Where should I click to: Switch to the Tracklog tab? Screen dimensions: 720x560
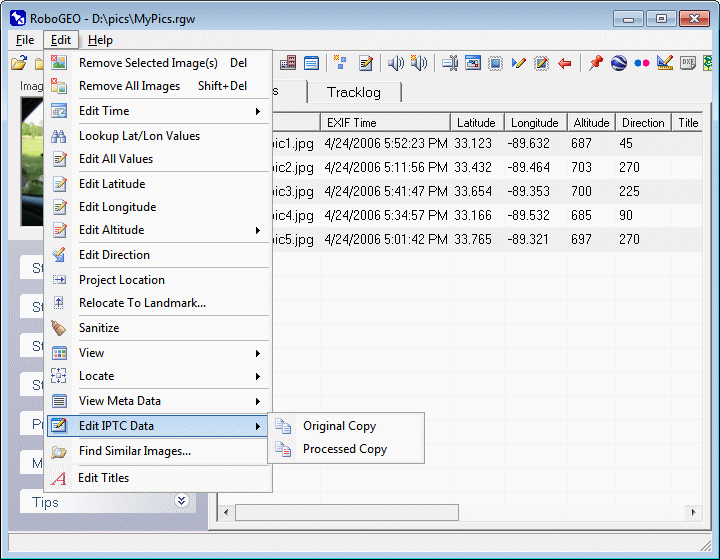[x=354, y=93]
